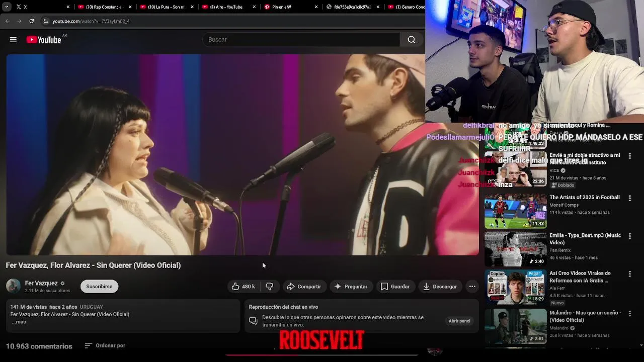Click the 10.963 comentarios count

[x=39, y=346]
